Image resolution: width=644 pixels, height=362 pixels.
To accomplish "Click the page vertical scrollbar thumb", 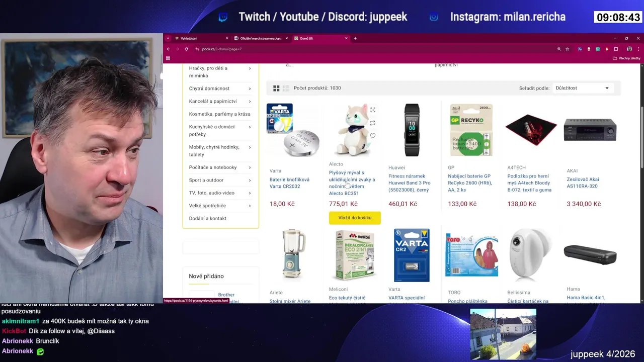I will [641, 138].
